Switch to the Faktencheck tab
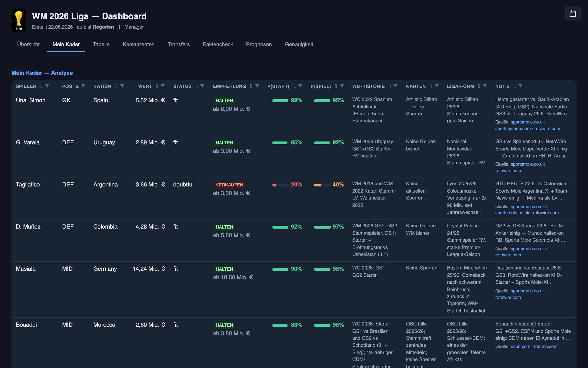 pos(218,44)
